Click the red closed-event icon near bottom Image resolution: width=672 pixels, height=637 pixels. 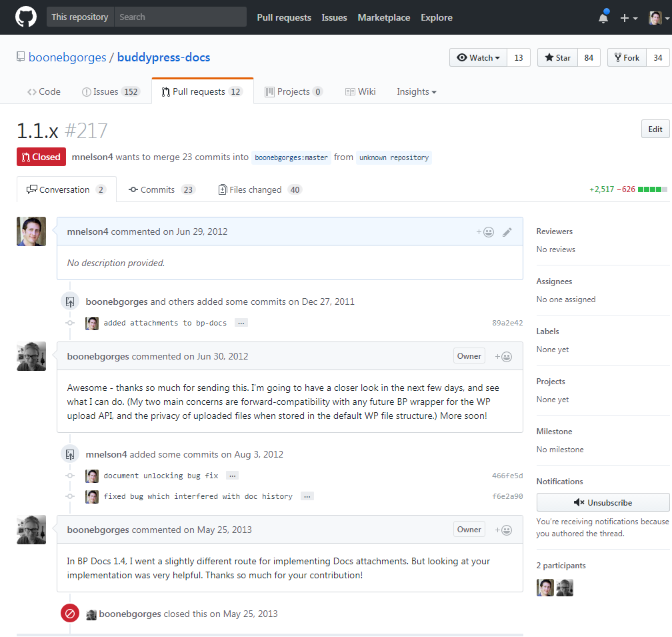pos(70,614)
